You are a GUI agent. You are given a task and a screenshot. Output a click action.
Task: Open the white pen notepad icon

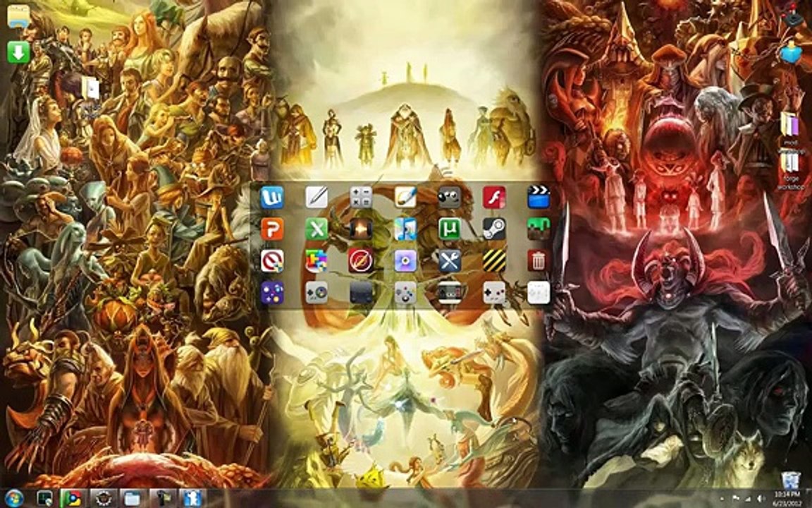(x=316, y=198)
